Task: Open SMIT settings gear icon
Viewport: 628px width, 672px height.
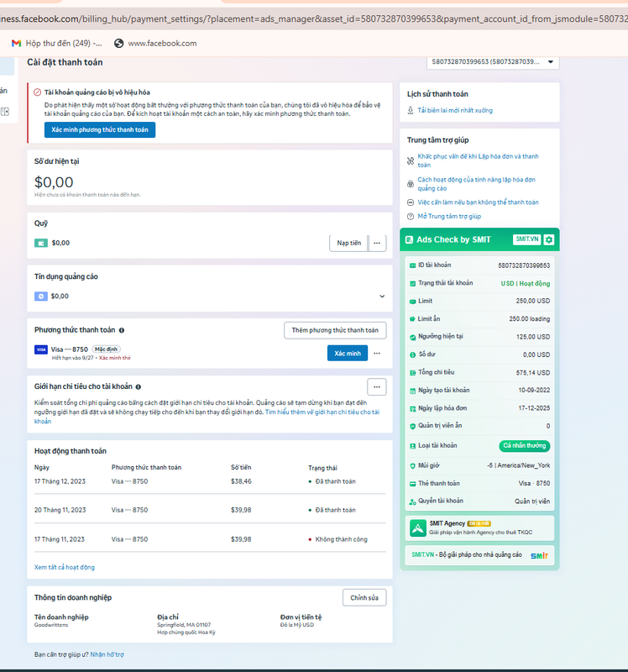Action: (x=549, y=239)
